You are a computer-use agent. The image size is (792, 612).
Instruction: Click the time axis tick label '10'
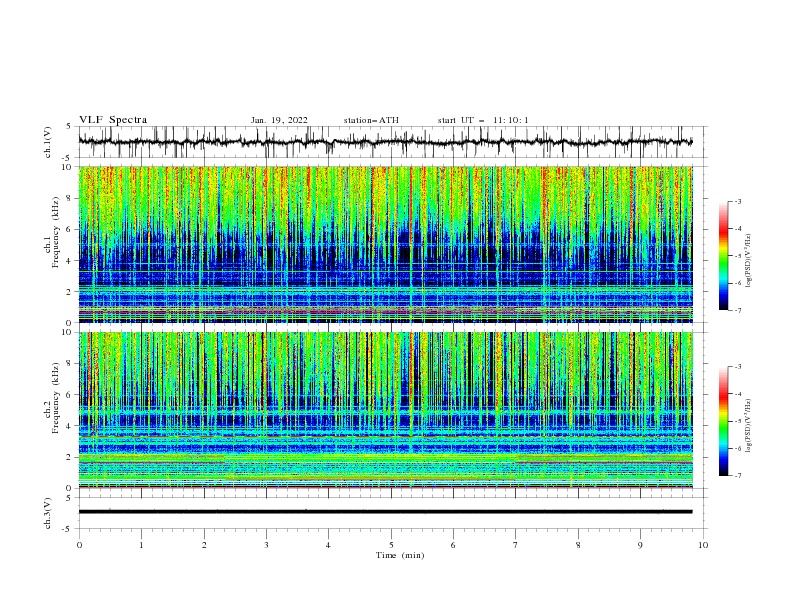(x=703, y=545)
